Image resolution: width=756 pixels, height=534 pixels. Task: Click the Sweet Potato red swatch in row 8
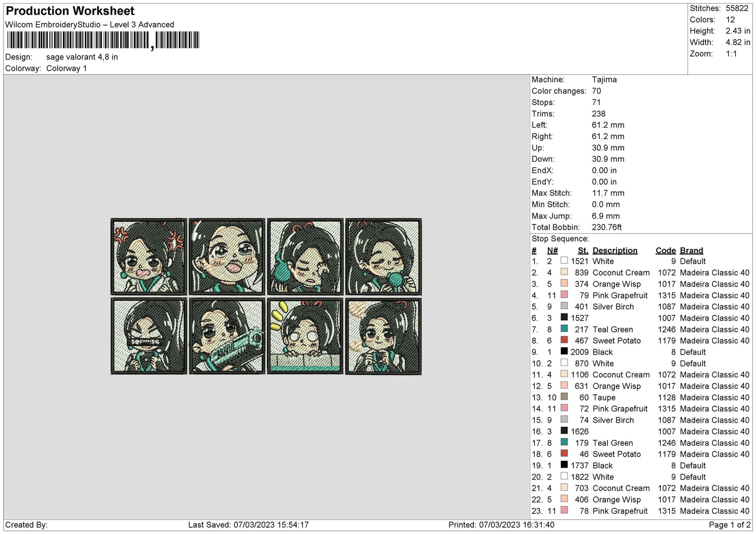564,340
